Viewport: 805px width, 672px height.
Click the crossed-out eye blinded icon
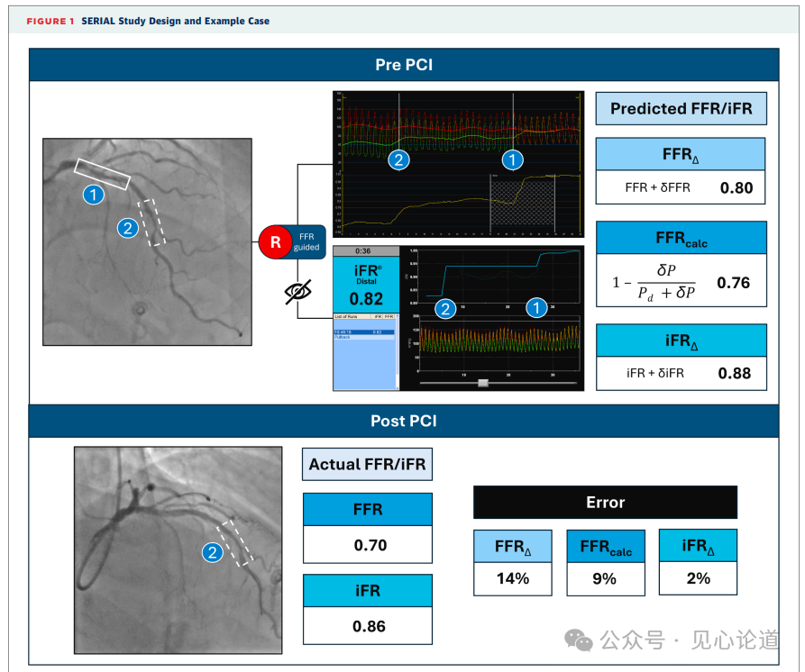click(x=300, y=290)
